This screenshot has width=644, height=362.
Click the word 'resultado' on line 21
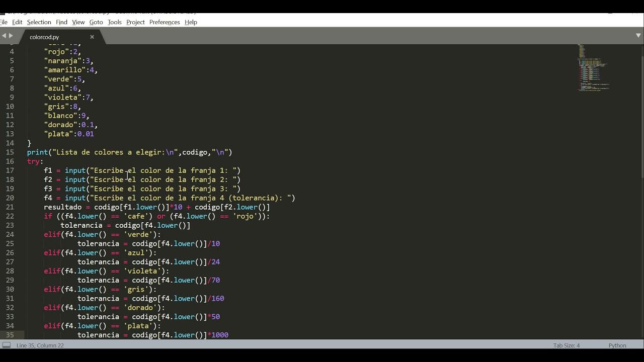click(x=62, y=207)
